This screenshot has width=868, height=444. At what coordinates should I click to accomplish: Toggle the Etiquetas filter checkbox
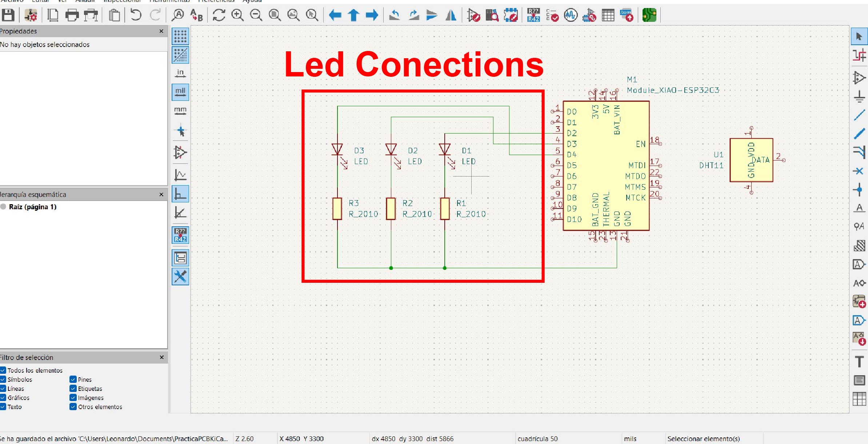click(x=73, y=388)
